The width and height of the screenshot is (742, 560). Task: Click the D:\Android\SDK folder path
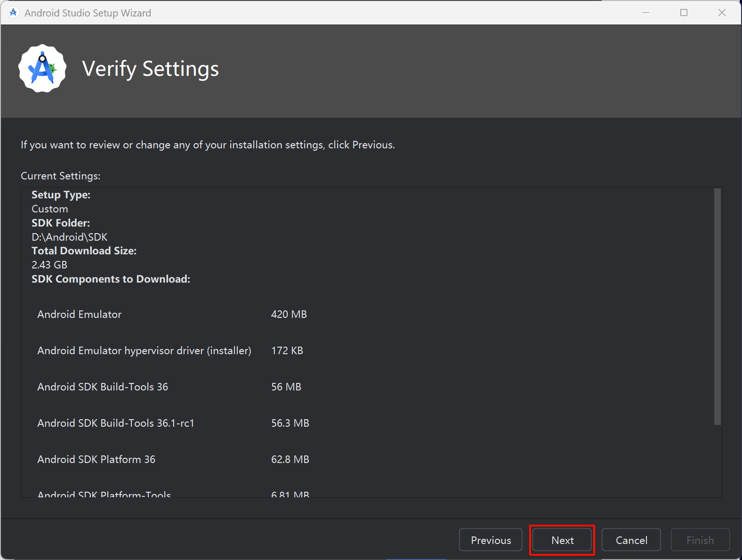70,237
